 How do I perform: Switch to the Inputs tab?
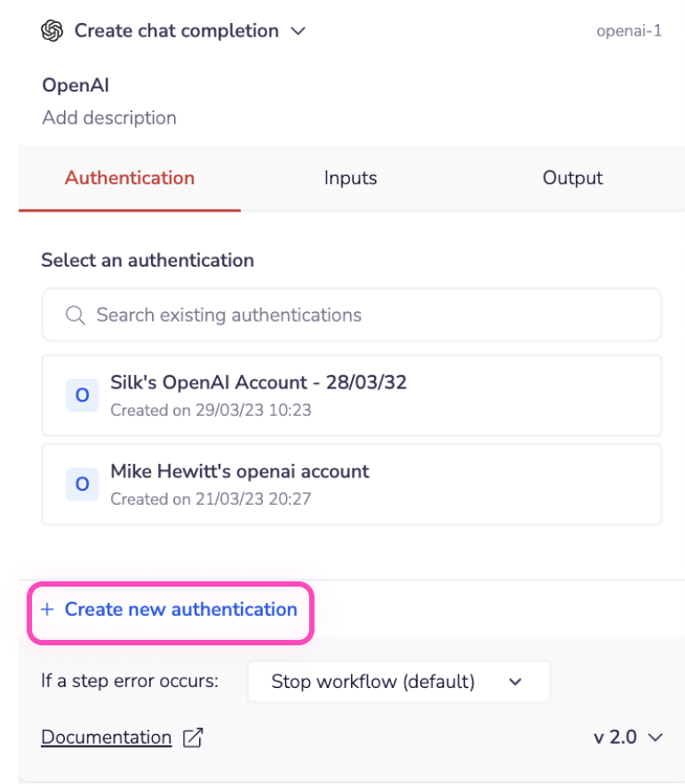point(350,178)
